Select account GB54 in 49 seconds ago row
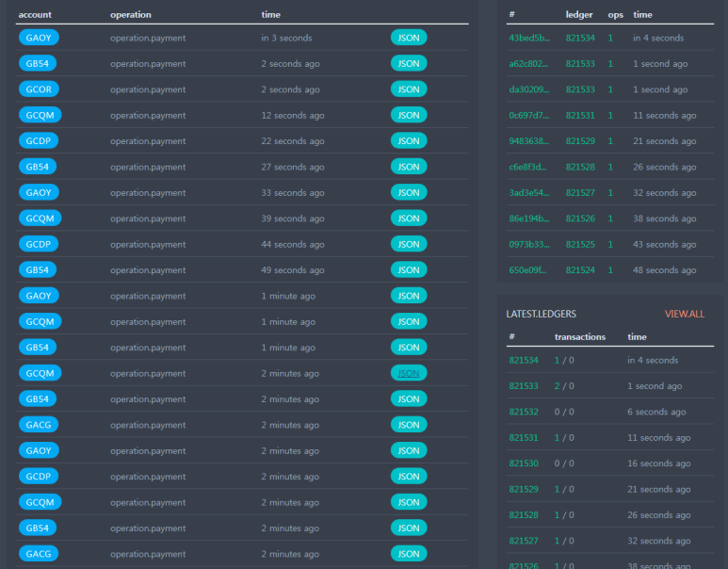 click(x=38, y=269)
